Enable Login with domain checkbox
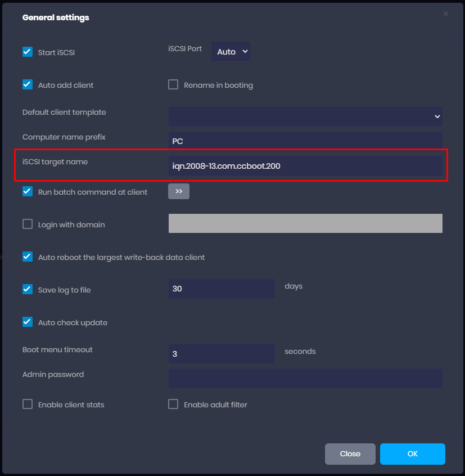465x476 pixels. pos(28,224)
